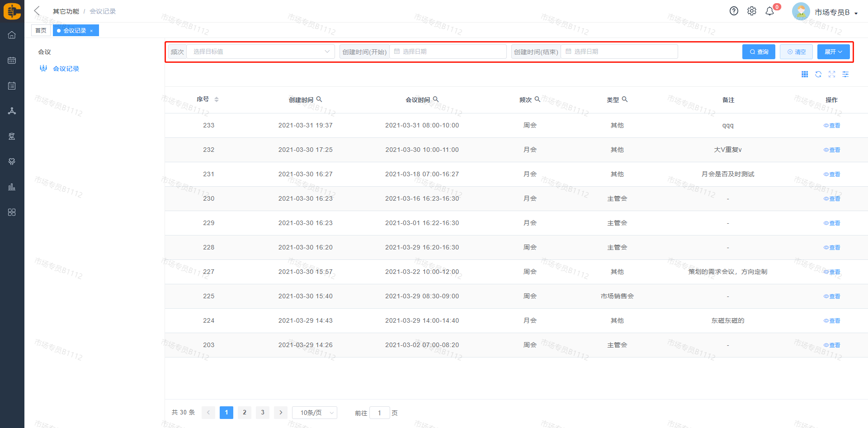The width and height of the screenshot is (868, 428).
Task: Open the 10条/页 page size dropdown
Action: tap(315, 413)
